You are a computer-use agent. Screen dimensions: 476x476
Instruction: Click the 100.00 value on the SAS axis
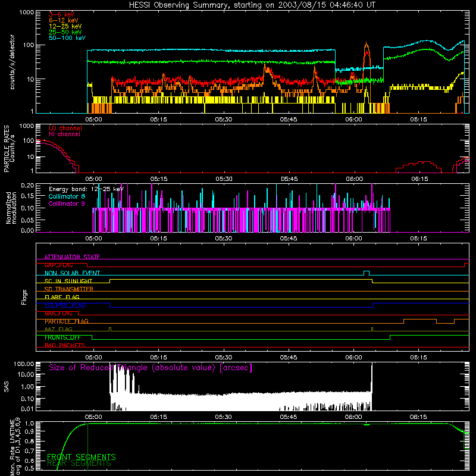point(24,364)
